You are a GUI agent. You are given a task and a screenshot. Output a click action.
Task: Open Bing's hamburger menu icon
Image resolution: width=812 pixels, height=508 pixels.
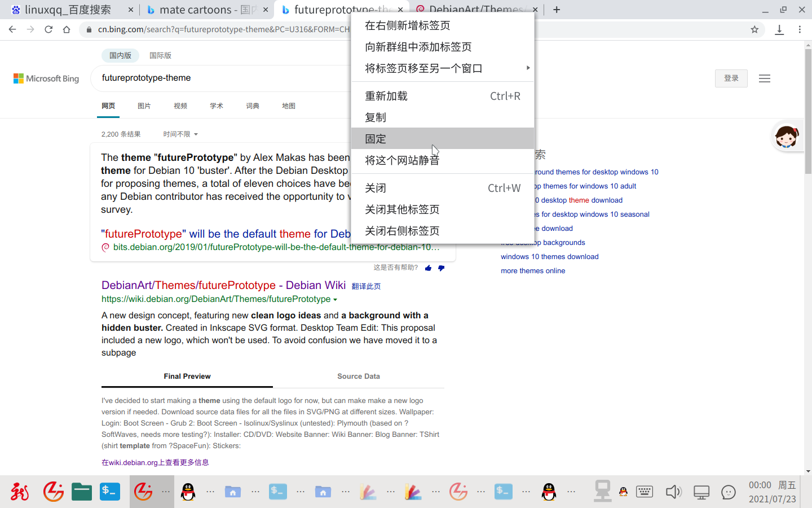[765, 78]
